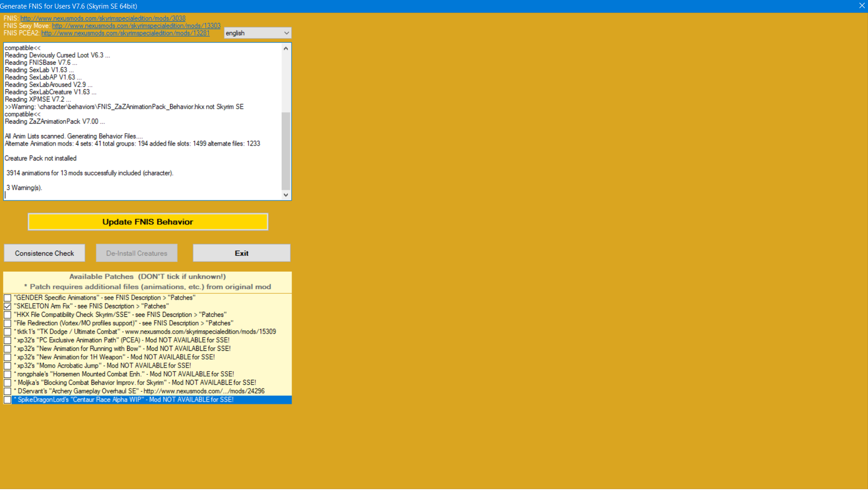The image size is (868, 490).
Task: Open the english language dropdown
Action: (x=257, y=33)
